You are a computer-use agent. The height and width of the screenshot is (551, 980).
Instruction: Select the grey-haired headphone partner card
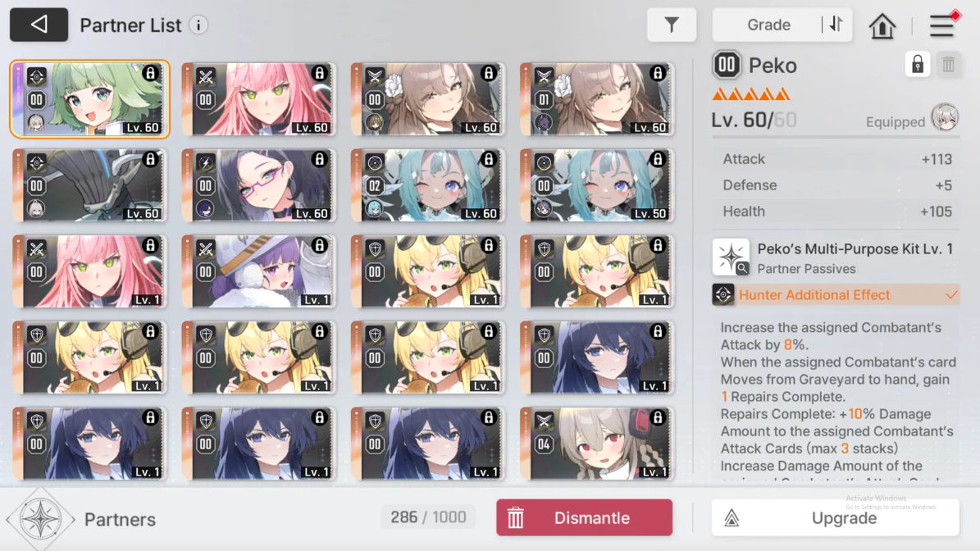597,444
